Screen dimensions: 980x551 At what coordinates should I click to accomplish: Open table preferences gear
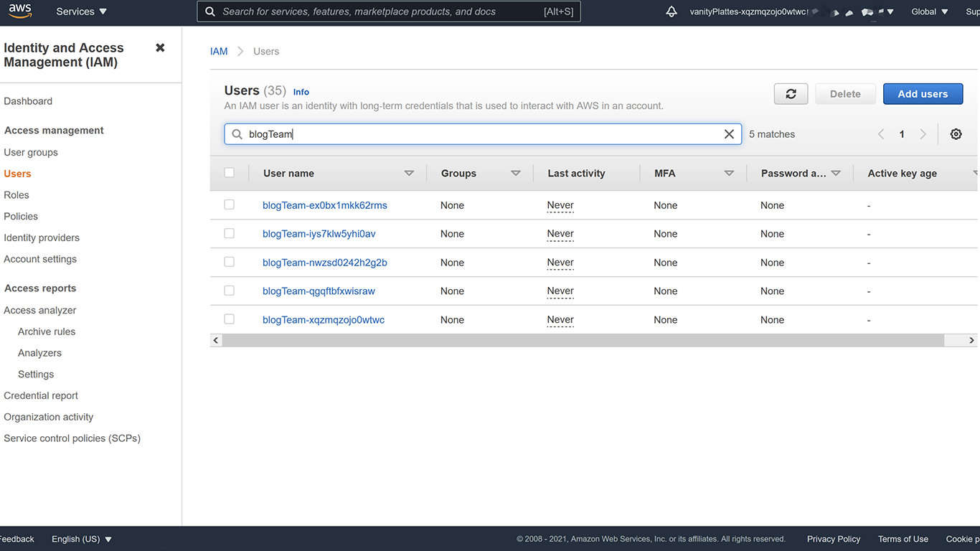956,134
